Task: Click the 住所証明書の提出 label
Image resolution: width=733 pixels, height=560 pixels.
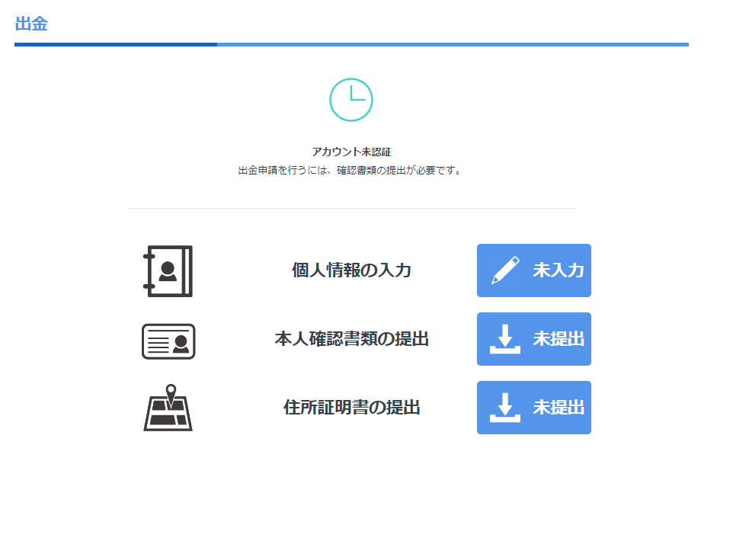Action: [x=351, y=408]
